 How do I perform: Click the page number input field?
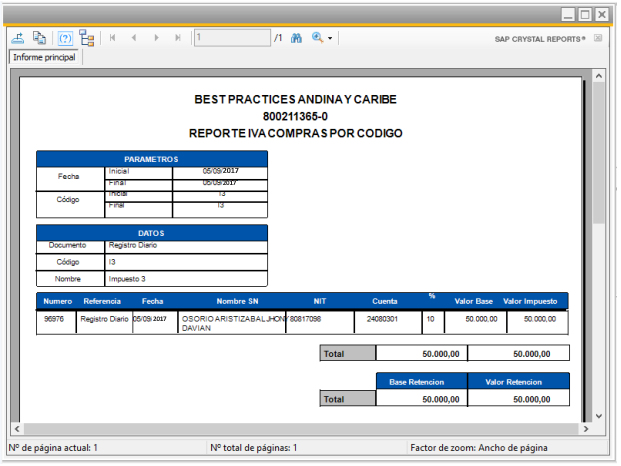tap(231, 38)
